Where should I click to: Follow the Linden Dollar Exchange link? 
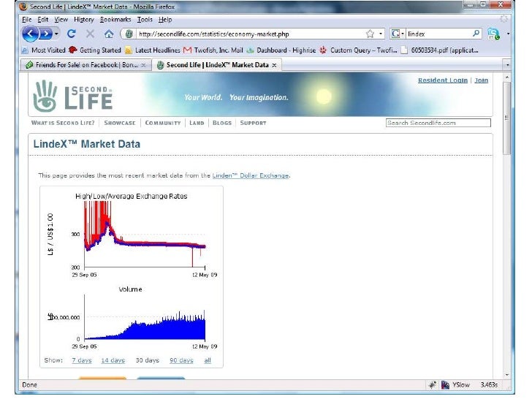(x=251, y=175)
